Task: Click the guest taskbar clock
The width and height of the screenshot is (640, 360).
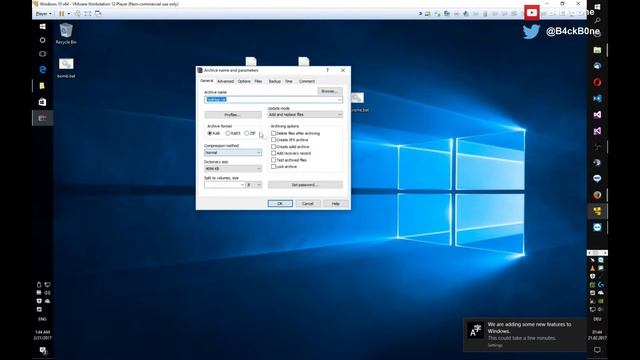Action: click(42, 335)
